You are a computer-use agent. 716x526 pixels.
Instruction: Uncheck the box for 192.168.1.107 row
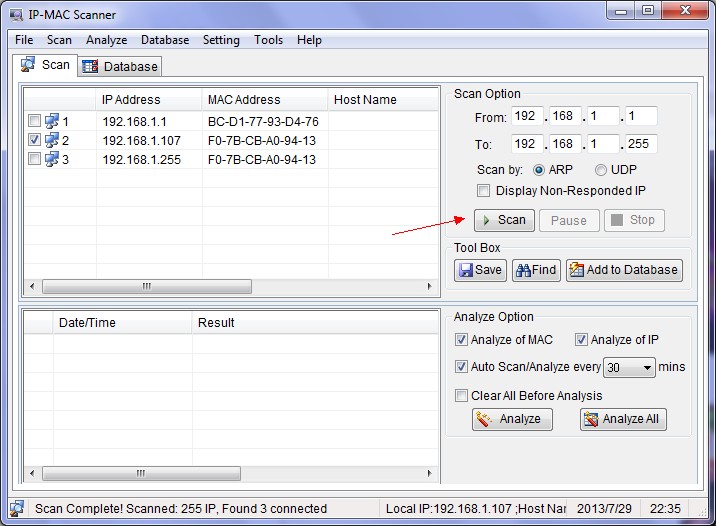[34, 140]
